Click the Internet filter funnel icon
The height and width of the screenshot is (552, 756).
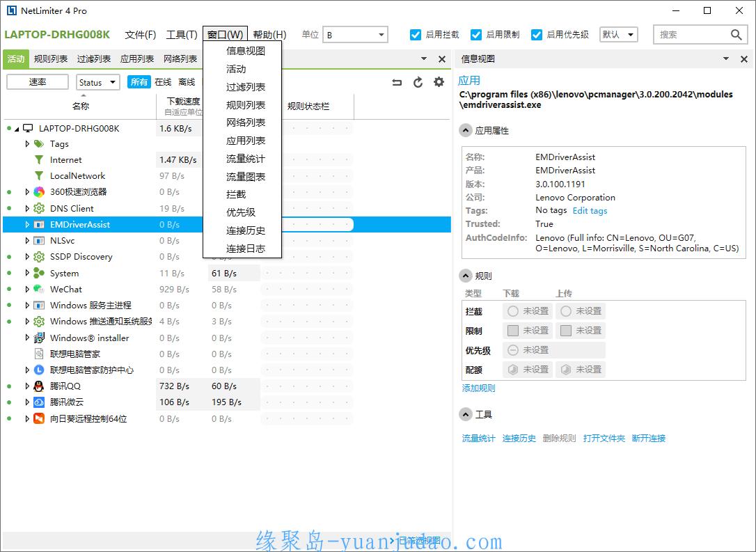(39, 159)
